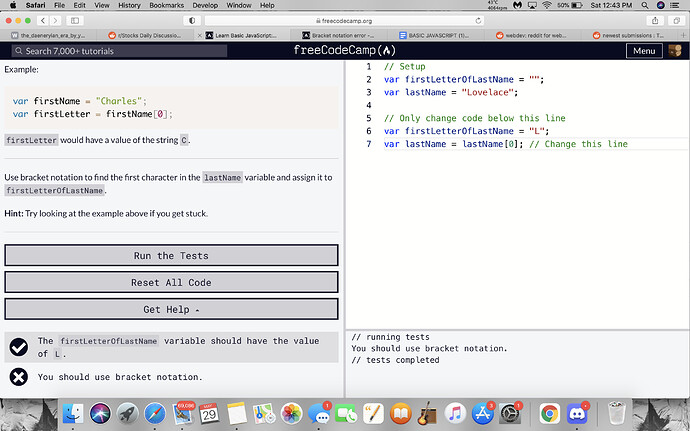Open the Bookmarks menu
690x431 pixels.
point(166,5)
